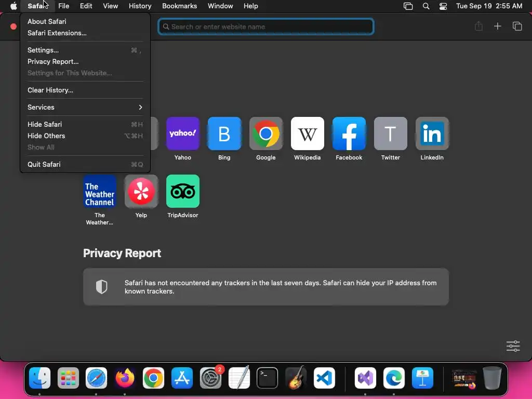Open the recent screenshot stack in Dock
Viewport: 532px width, 399px height.
coord(464,378)
